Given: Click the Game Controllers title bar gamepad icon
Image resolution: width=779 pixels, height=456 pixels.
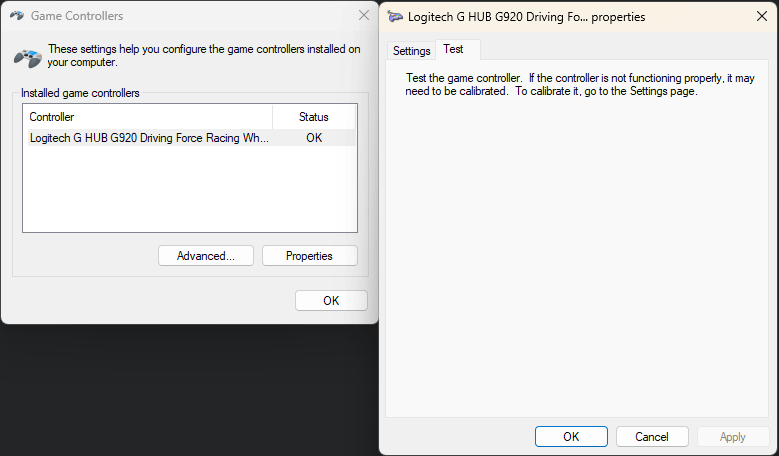Looking at the screenshot, I should (17, 15).
